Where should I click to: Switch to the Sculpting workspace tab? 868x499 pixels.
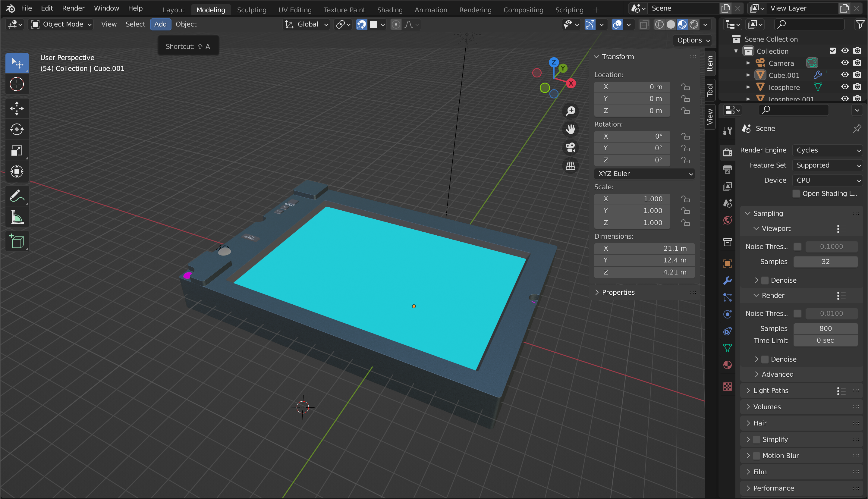(252, 10)
